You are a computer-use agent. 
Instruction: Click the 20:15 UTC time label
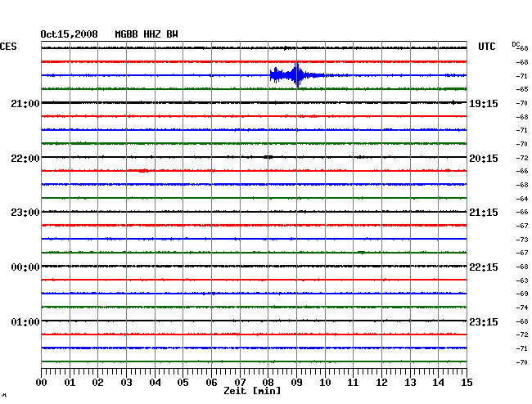click(484, 159)
